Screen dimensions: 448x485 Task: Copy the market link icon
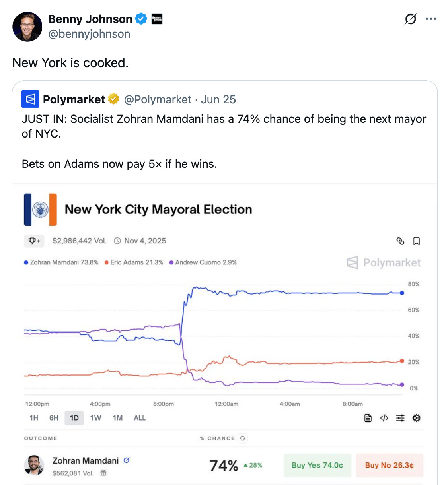click(400, 241)
